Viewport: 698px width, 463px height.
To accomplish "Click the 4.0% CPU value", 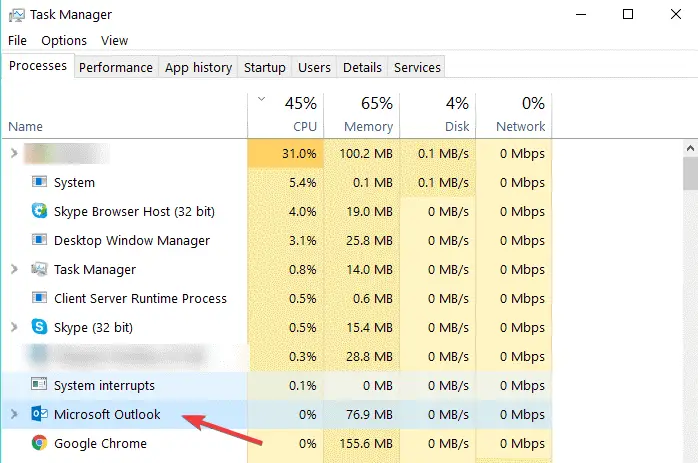I will (302, 211).
